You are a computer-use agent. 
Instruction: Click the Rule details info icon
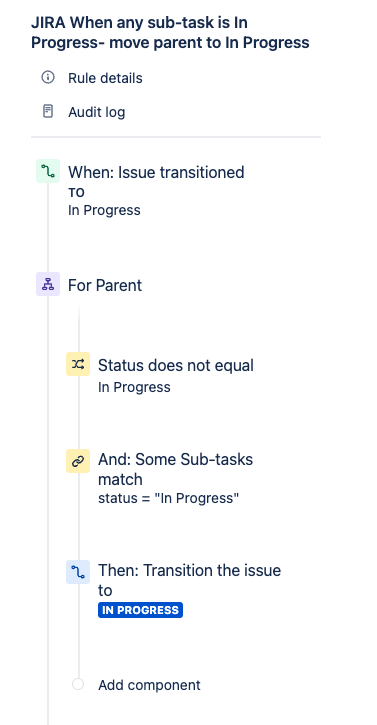48,77
